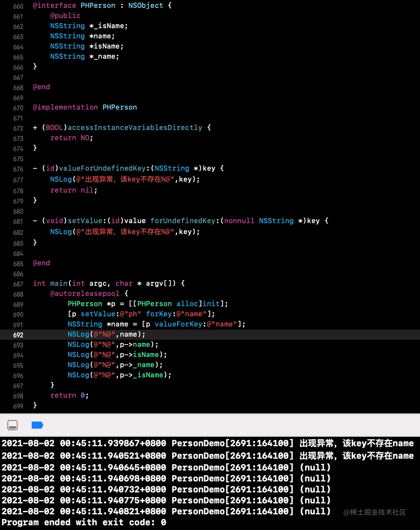
Task: Click the int main function declaration
Action: point(109,283)
